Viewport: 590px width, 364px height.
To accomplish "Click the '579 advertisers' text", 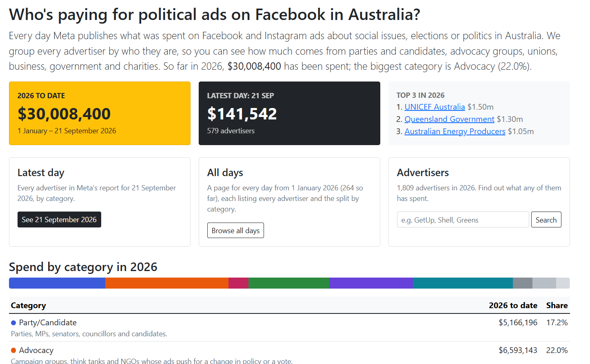I will (x=231, y=131).
